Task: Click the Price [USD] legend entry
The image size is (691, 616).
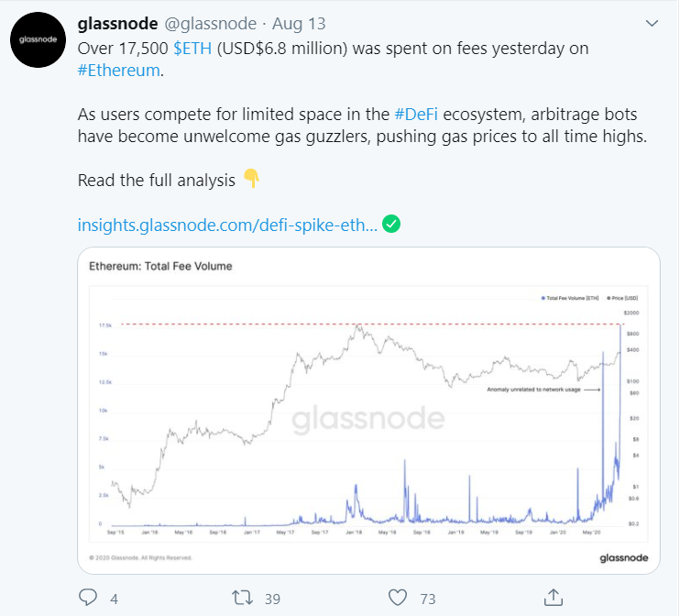Action: (x=624, y=300)
